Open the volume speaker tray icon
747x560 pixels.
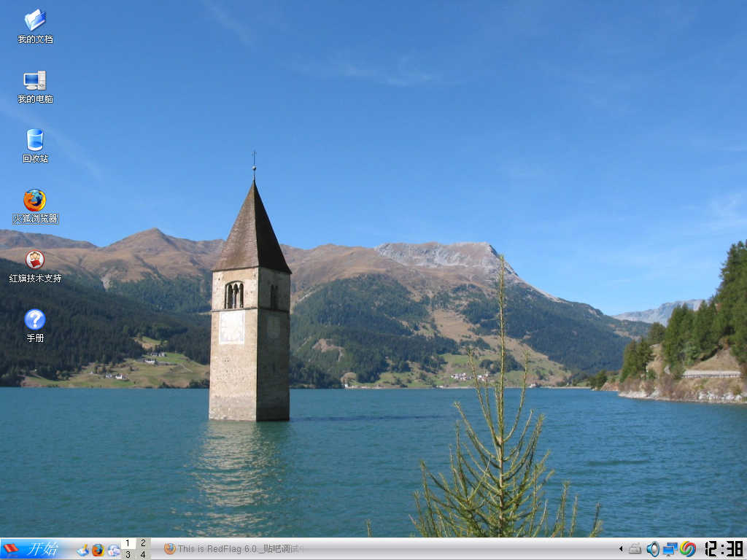653,549
